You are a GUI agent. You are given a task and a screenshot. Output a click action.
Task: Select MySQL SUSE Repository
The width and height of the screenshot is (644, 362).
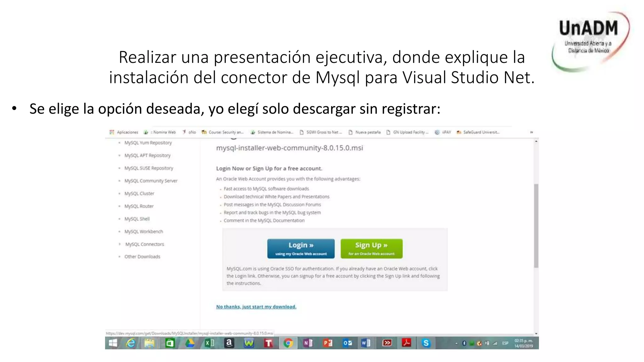coord(149,168)
